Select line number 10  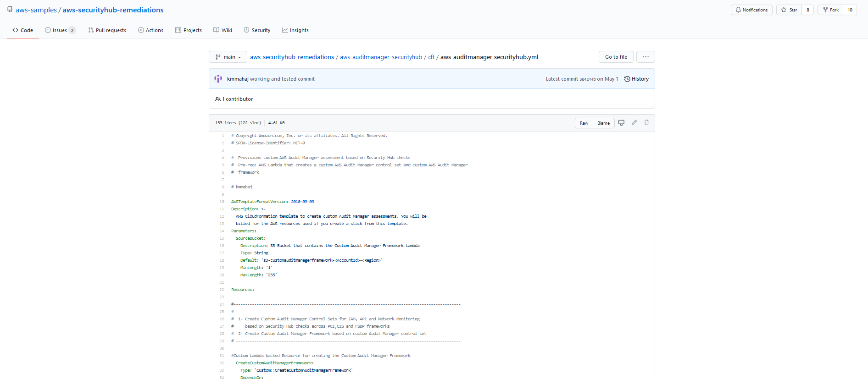(222, 202)
